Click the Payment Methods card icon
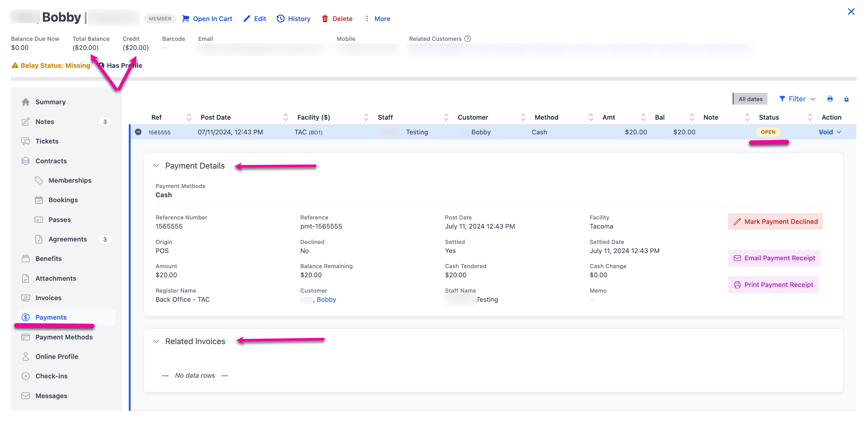 [x=26, y=337]
